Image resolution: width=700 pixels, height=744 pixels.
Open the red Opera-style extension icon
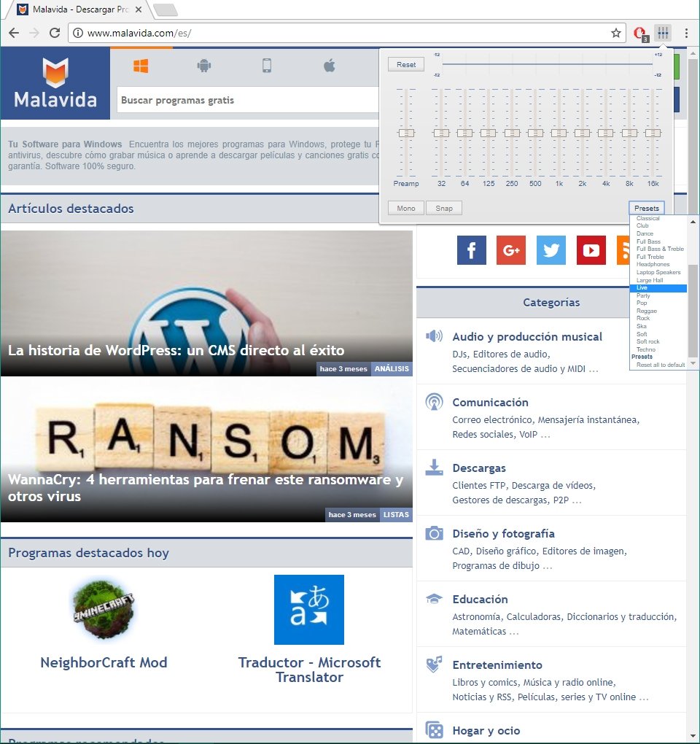[x=640, y=34]
